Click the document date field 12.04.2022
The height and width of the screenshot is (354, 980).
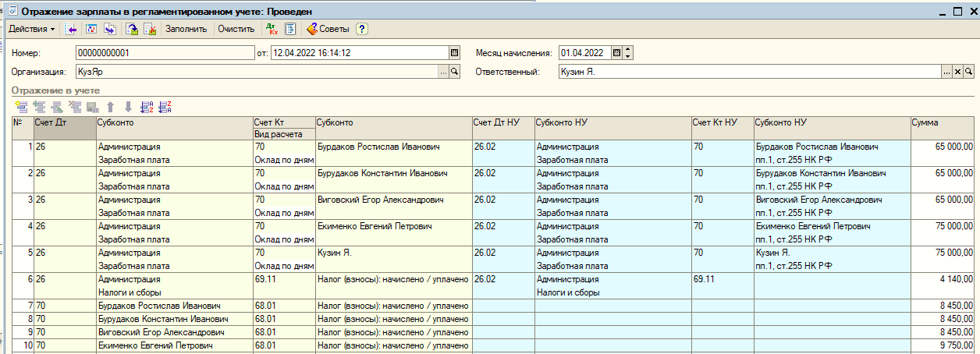pyautogui.click(x=359, y=53)
